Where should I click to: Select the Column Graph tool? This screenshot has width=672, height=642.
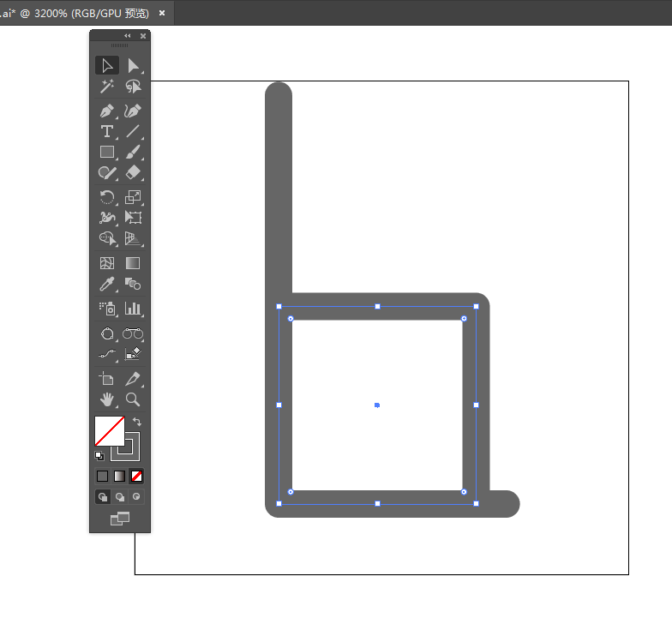tap(133, 309)
